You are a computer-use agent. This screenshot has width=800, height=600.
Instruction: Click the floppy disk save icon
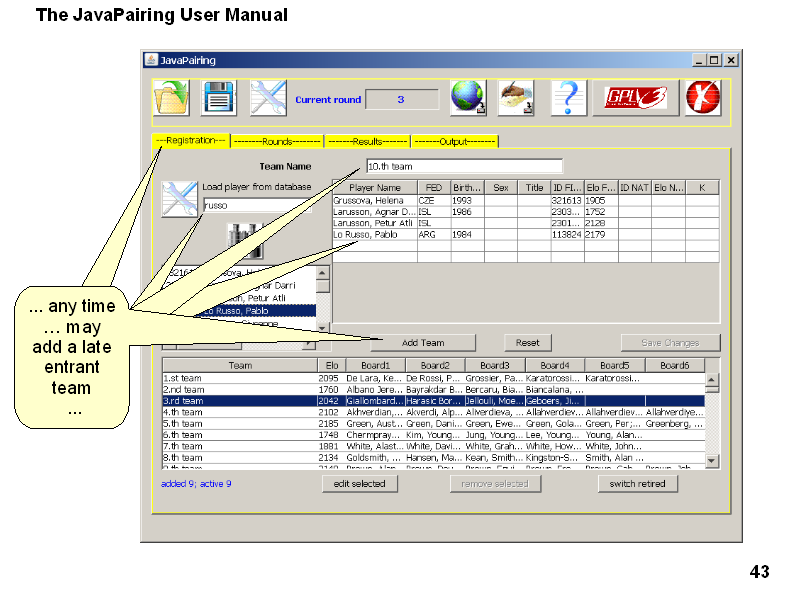tap(218, 99)
